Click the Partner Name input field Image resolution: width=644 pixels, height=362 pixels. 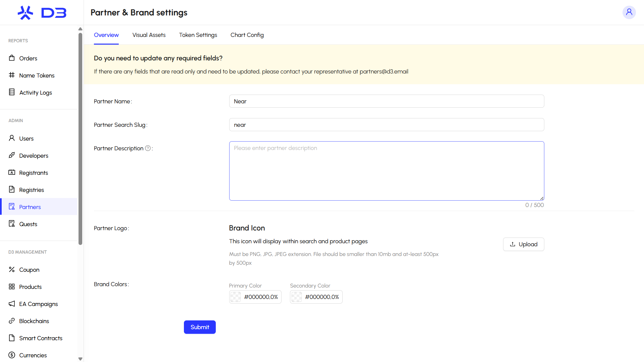(x=387, y=101)
